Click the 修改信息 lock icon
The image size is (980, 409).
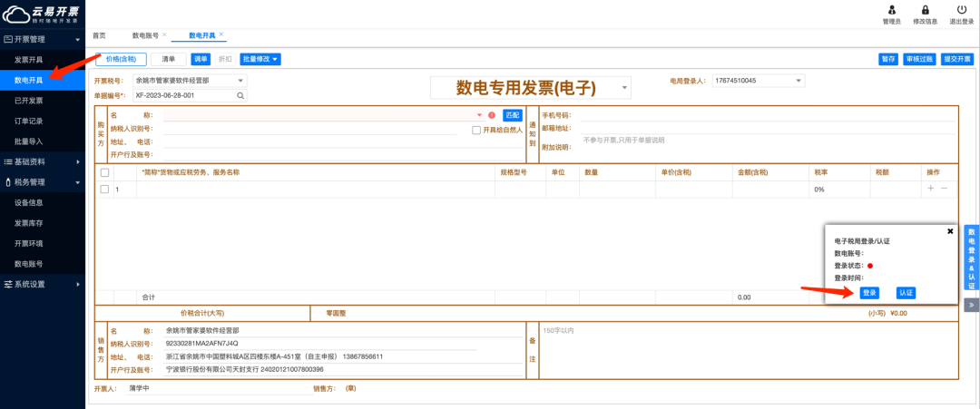926,10
